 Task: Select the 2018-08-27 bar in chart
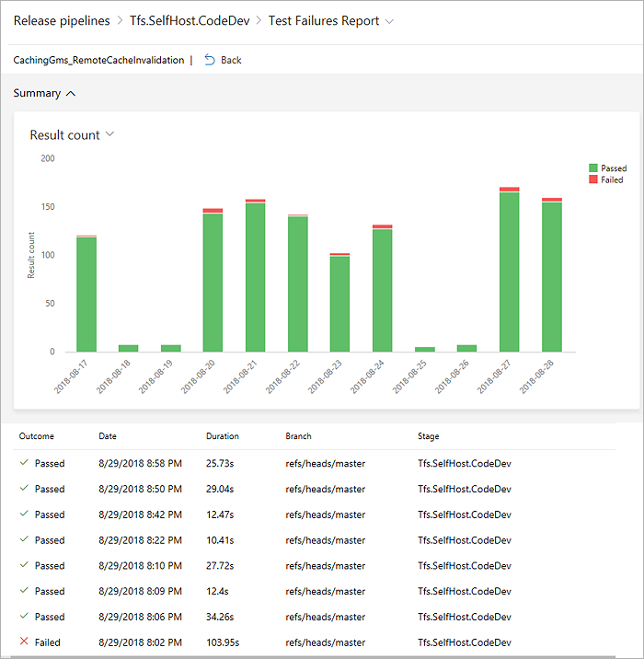[510, 270]
